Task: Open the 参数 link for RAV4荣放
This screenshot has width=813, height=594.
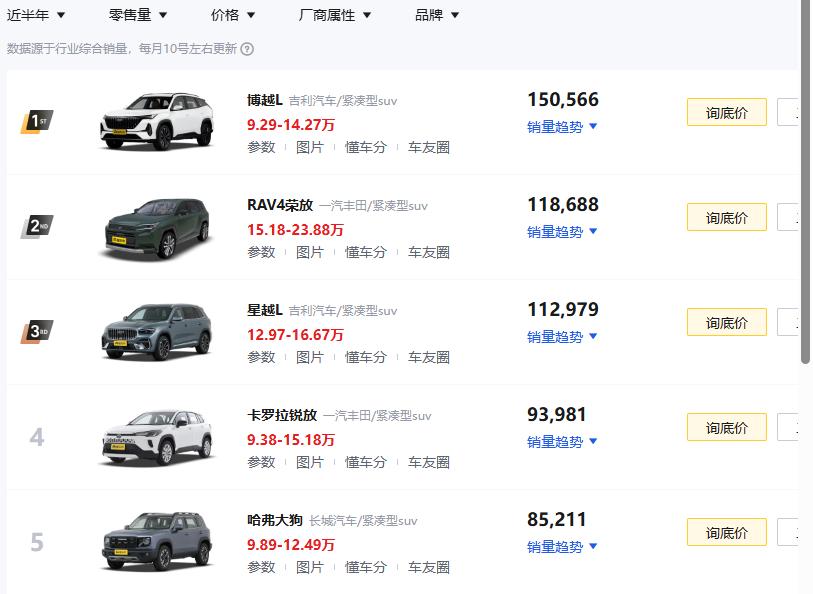Action: [261, 252]
